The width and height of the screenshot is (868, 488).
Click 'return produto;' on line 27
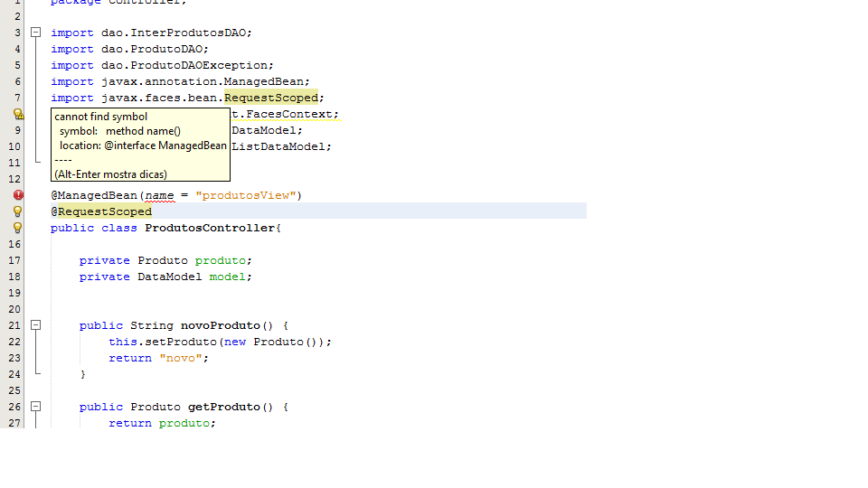pos(162,423)
